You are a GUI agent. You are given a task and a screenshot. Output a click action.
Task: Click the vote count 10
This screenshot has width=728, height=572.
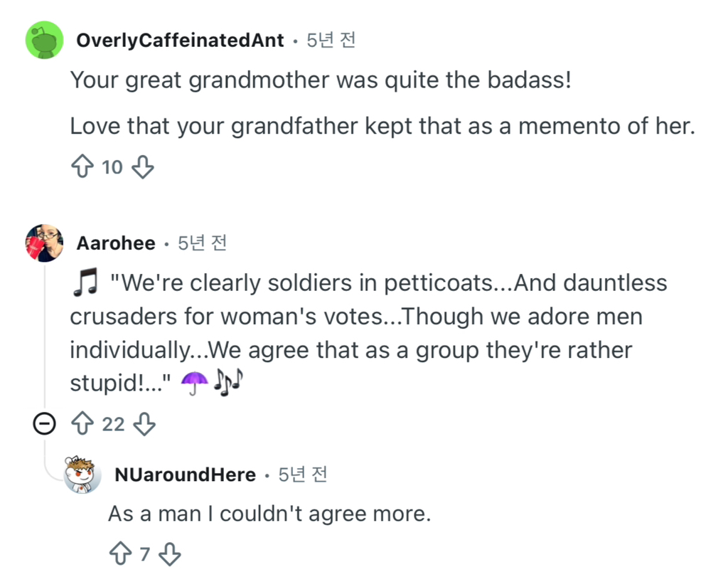(112, 167)
